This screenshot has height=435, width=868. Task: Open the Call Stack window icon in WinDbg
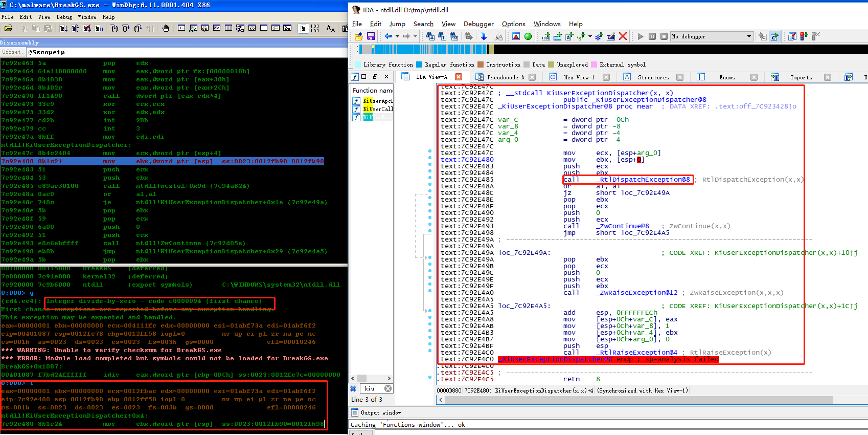(x=240, y=28)
